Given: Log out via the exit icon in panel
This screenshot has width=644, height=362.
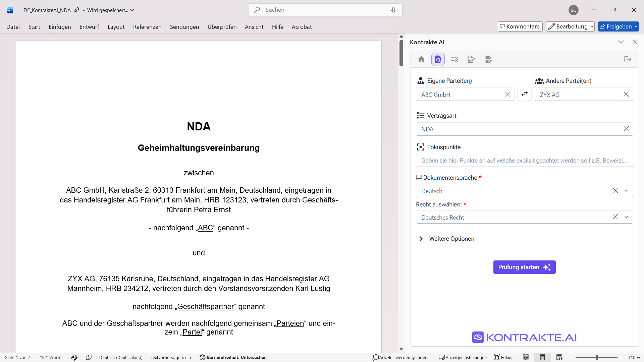Looking at the screenshot, I should [x=628, y=59].
